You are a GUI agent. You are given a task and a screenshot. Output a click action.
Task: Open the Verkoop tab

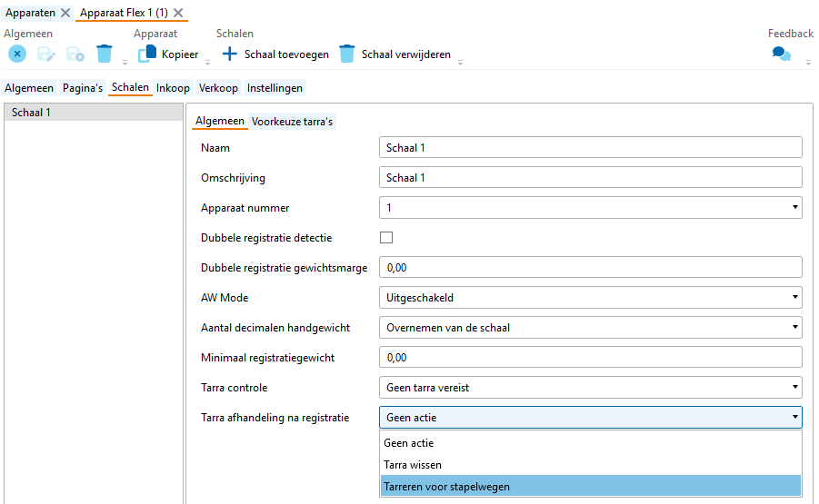coord(218,88)
